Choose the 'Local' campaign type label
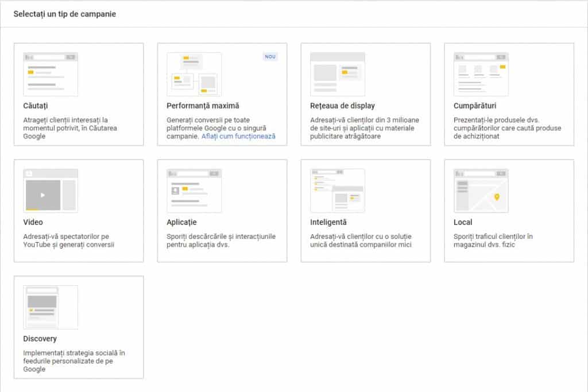588x392 pixels. (x=463, y=223)
